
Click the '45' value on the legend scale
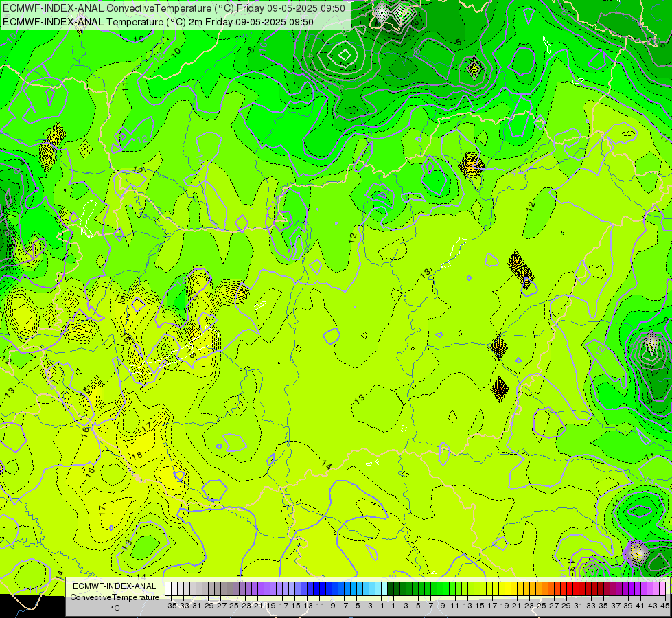pos(664,606)
